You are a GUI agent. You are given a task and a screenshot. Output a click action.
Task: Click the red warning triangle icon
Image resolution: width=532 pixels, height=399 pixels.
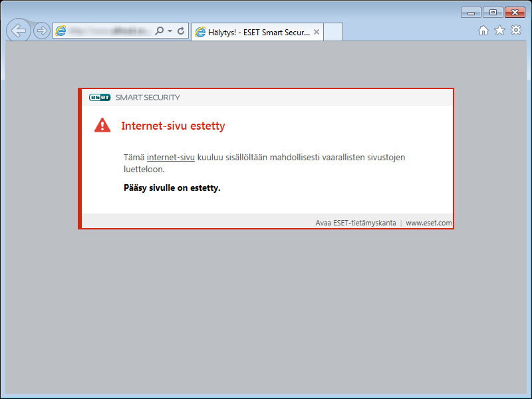click(x=102, y=125)
